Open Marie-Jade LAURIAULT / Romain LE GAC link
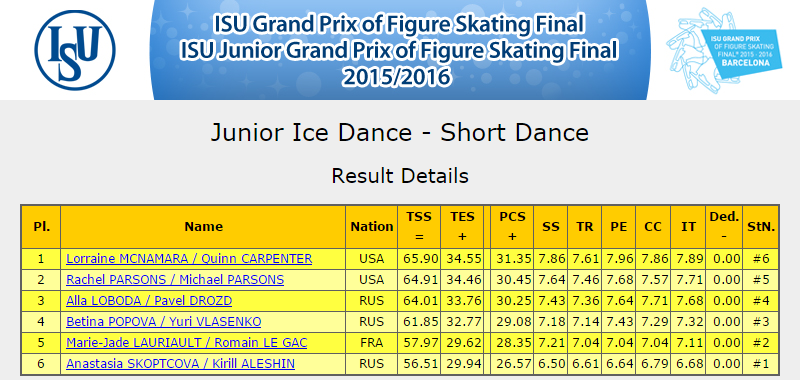This screenshot has width=800, height=380. 187,342
